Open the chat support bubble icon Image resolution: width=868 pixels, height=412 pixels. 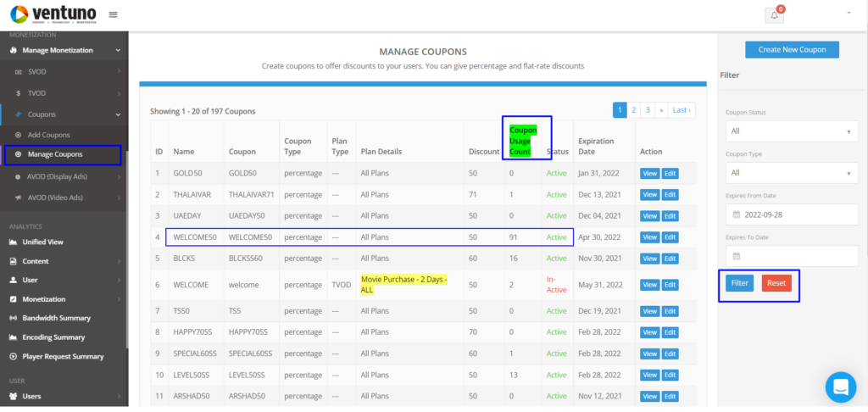(840, 387)
